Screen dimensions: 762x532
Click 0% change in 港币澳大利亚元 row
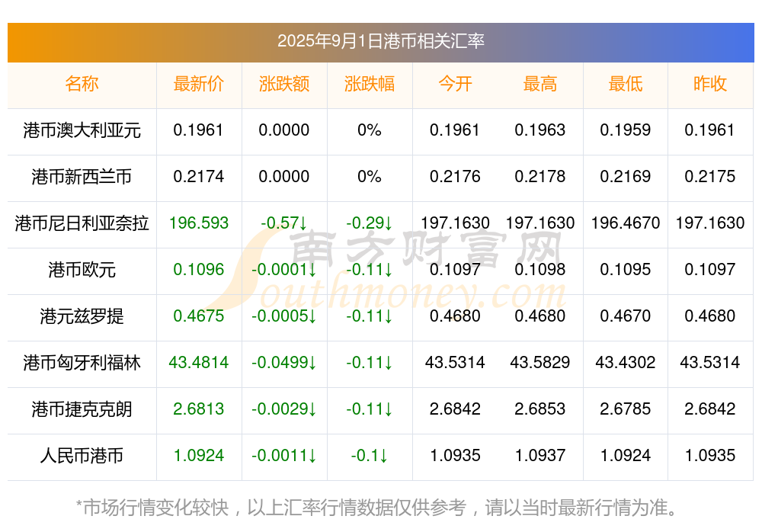(x=370, y=130)
